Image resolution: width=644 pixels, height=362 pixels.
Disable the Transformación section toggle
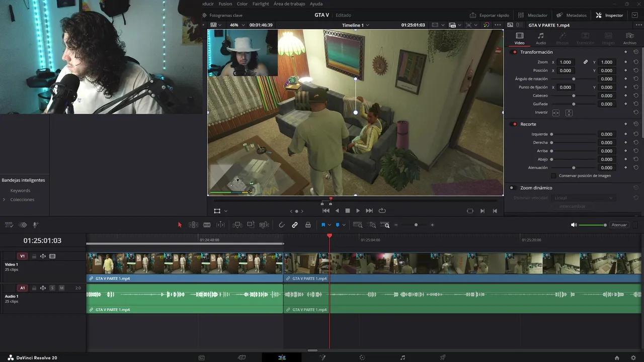[x=514, y=52]
